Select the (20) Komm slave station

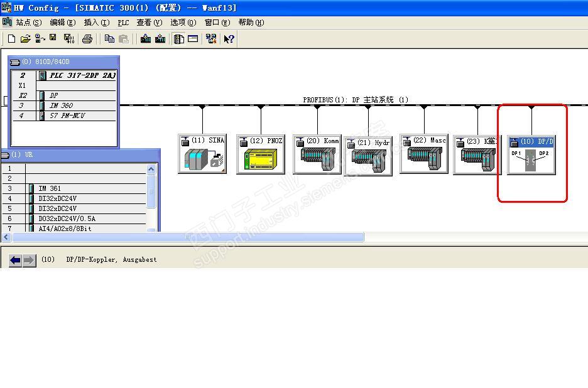tap(318, 154)
